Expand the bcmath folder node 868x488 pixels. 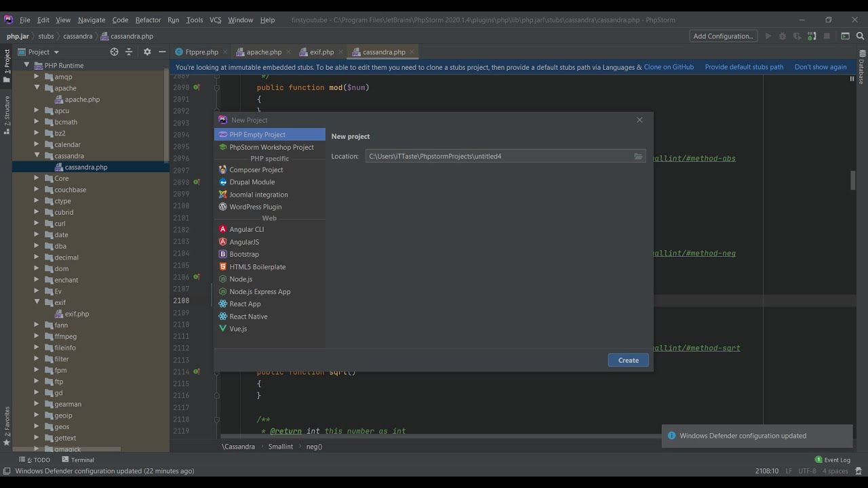pyautogui.click(x=37, y=121)
